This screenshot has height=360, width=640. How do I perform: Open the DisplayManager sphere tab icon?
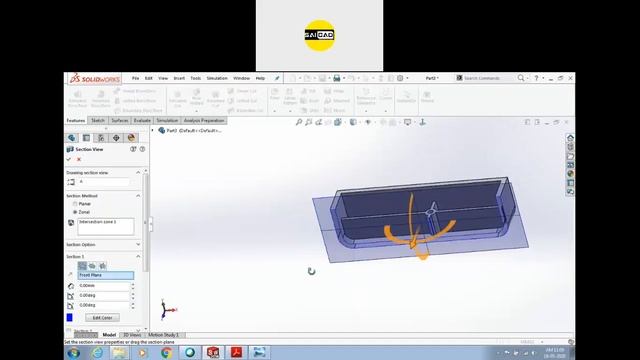[131, 138]
